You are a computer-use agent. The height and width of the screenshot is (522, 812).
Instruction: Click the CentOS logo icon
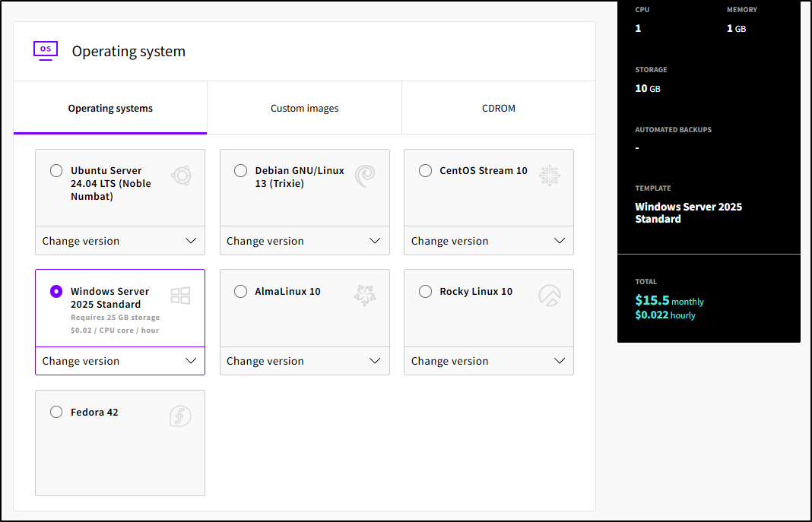coord(549,176)
